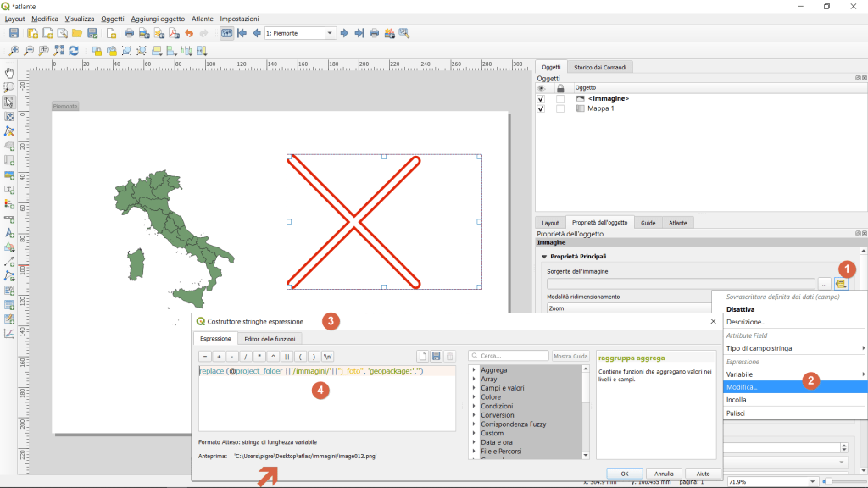
Task: Toggle the atlas preview toolbar button
Action: [x=226, y=33]
